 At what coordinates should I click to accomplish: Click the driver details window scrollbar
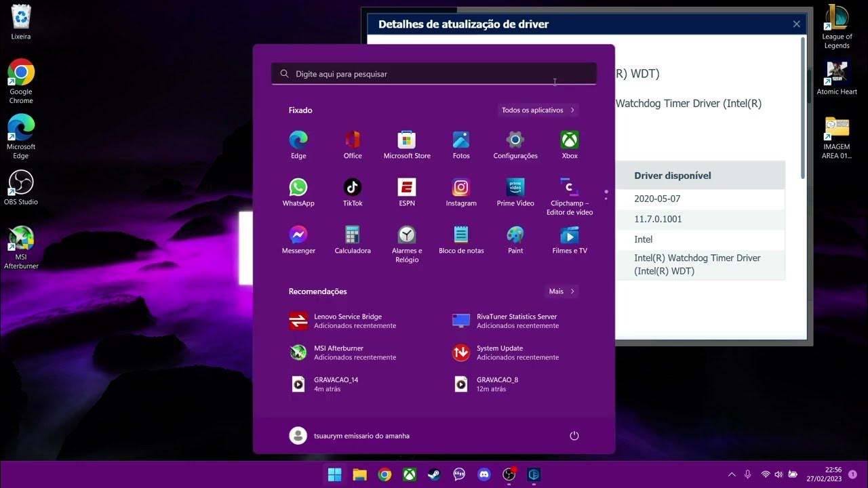click(804, 108)
